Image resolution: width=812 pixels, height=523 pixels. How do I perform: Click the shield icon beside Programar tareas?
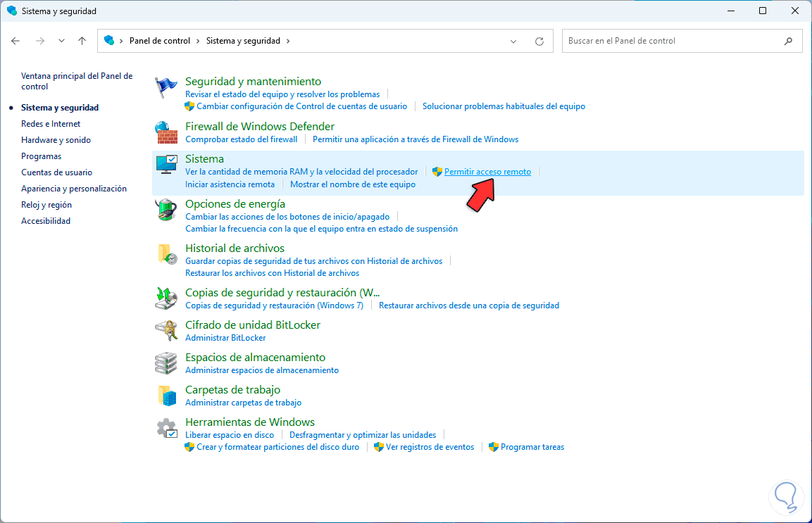tap(494, 447)
